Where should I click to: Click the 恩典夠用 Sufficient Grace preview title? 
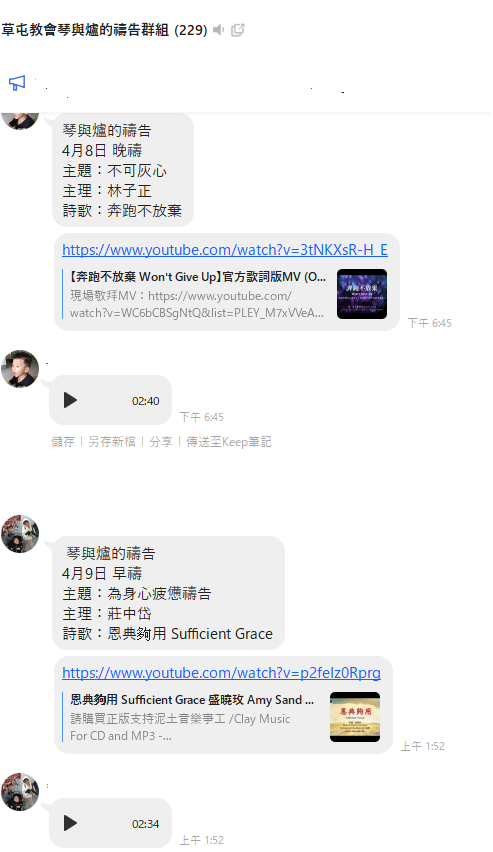point(192,700)
